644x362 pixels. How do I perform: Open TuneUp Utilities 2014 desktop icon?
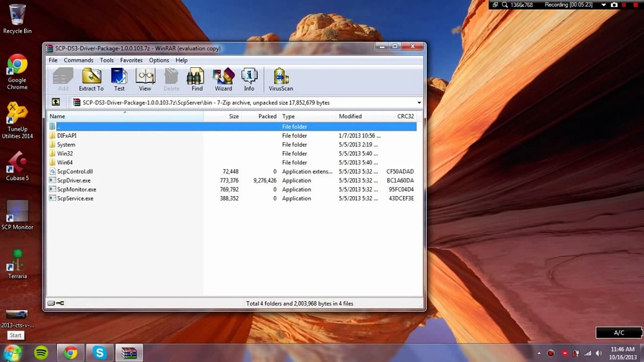click(x=17, y=121)
